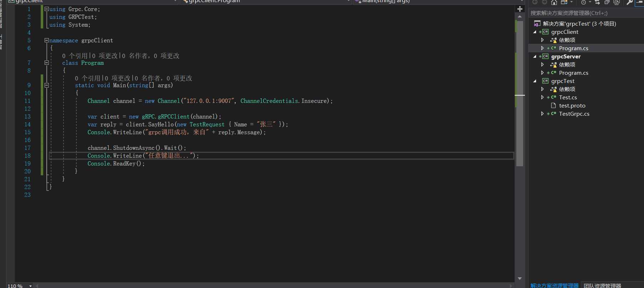Viewport: 644px width, 288px height.
Task: Switch to the 团队资源管理器 tab
Action: click(x=602, y=286)
